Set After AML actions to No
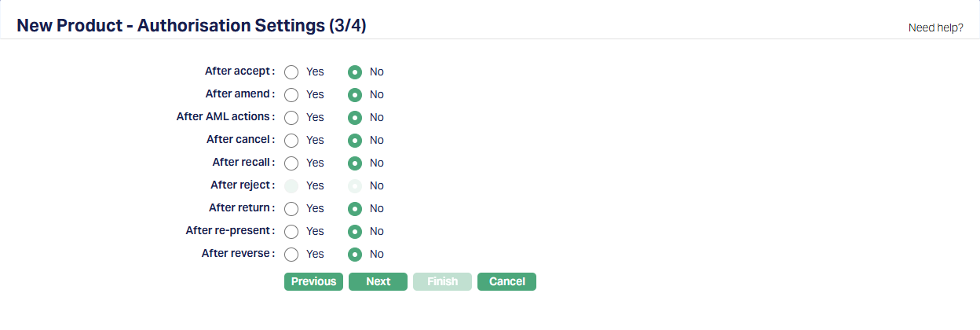 point(355,118)
